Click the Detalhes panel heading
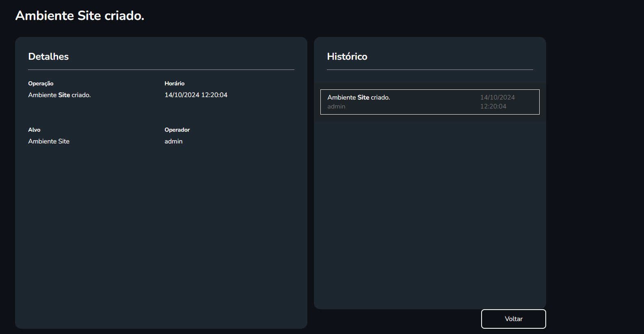This screenshot has width=644, height=334. click(x=48, y=56)
